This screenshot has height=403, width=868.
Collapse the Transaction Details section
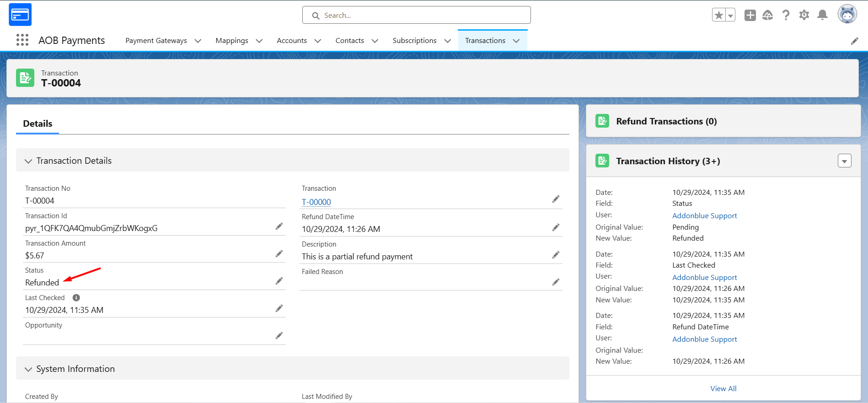click(x=28, y=161)
